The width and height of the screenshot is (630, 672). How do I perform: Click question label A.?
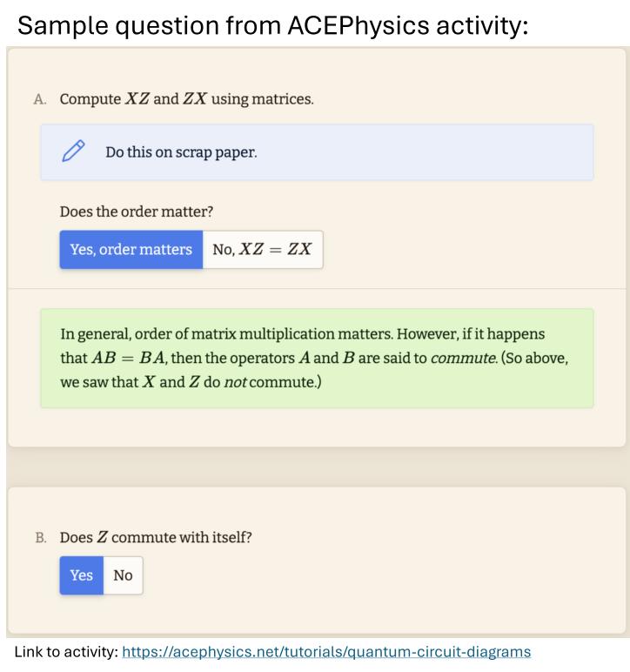tap(40, 99)
